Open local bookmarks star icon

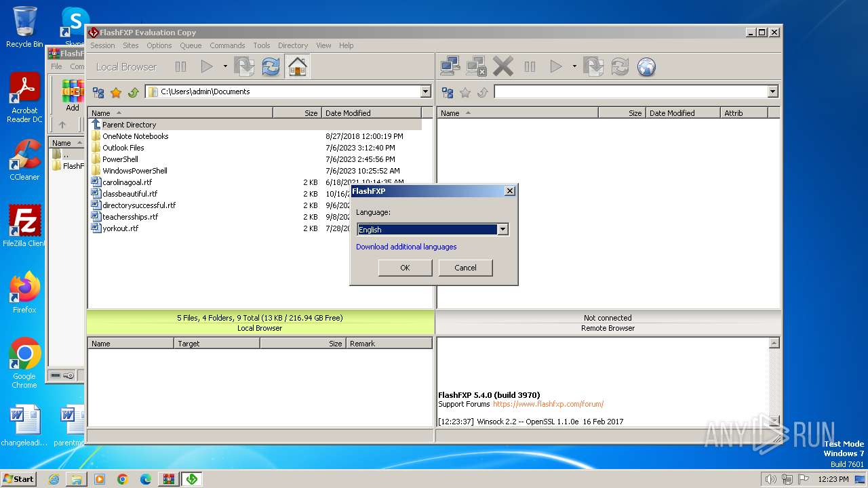[116, 92]
